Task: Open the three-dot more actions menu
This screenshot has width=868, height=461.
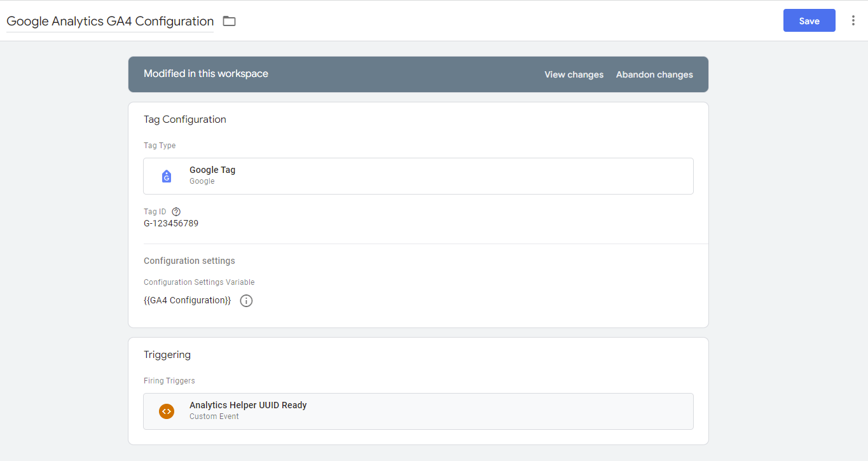Action: (x=853, y=21)
